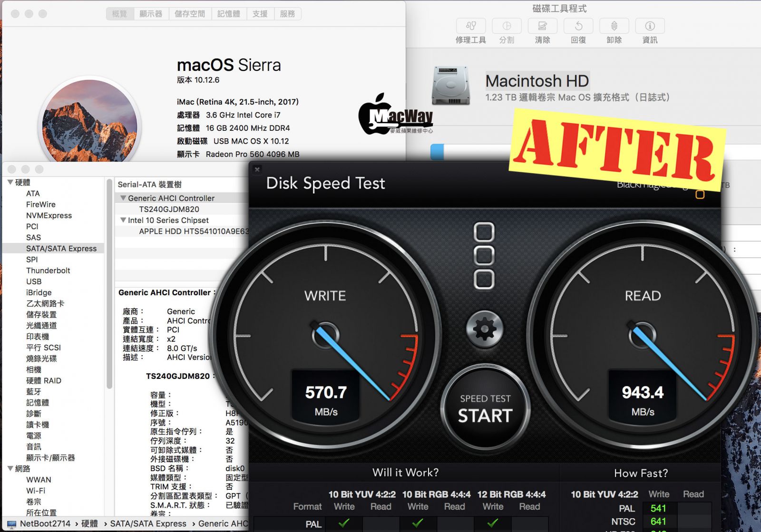Viewport: 761px width, 532px height.
Task: Select FireWire in hardware list
Action: 41,204
